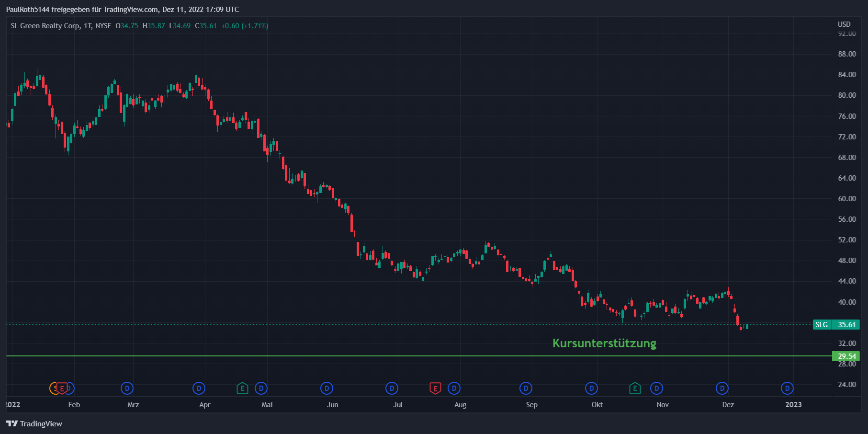This screenshot has height=434, width=868.
Task: Click the dividend marker above the Apr label
Action: click(x=199, y=388)
